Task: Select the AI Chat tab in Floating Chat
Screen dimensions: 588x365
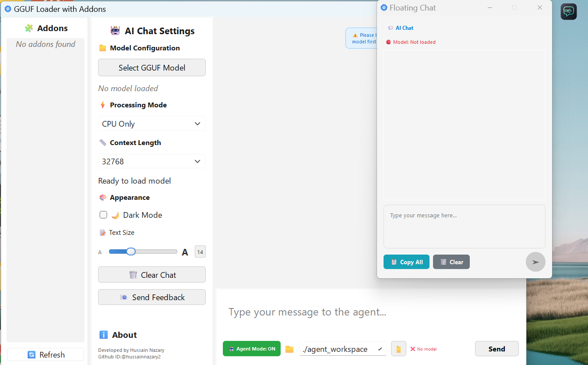Action: coord(401,28)
